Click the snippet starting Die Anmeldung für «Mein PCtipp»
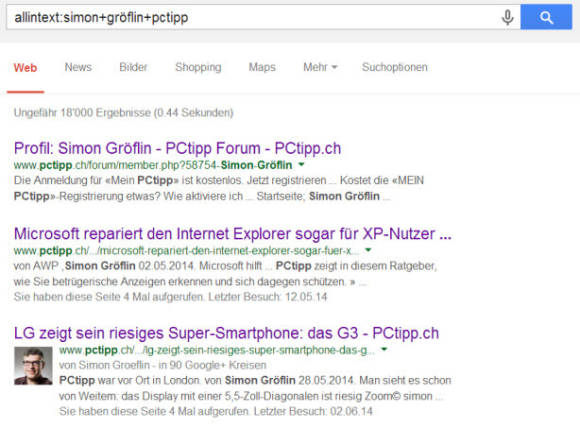Viewport: 580px width, 428px height. coord(219,188)
